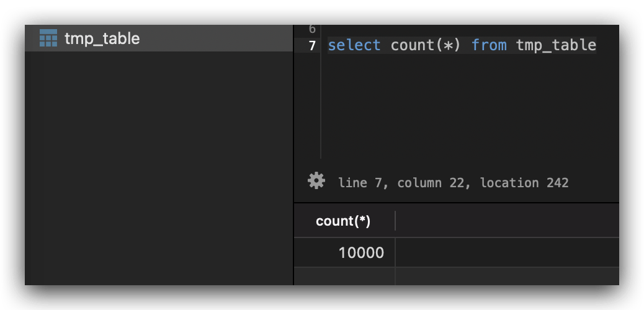
Task: Click the divider above the results table
Action: [457, 203]
